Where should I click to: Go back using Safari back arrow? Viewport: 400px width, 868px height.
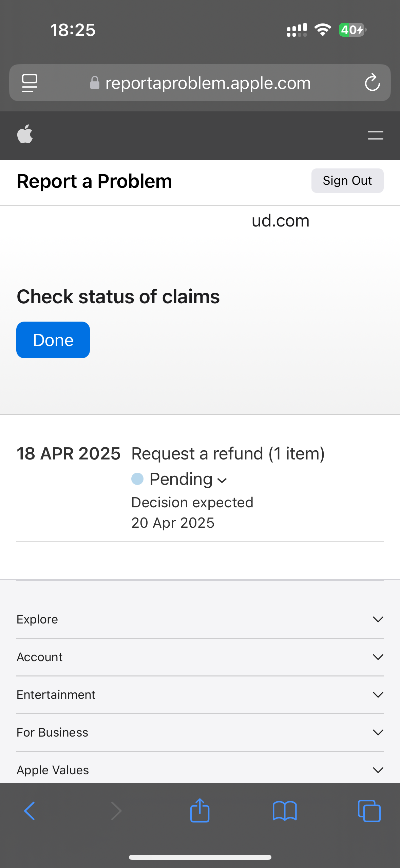coord(30,811)
